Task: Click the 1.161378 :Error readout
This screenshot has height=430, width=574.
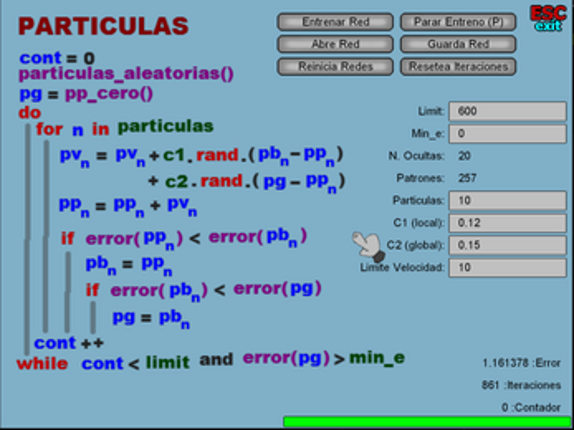Action: pos(521,363)
